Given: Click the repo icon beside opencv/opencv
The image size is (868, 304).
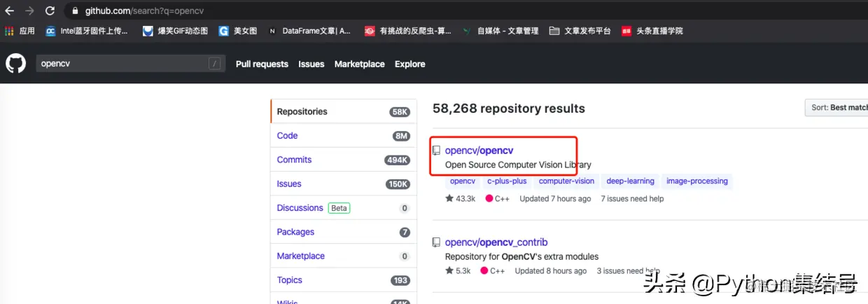Looking at the screenshot, I should click(x=436, y=151).
